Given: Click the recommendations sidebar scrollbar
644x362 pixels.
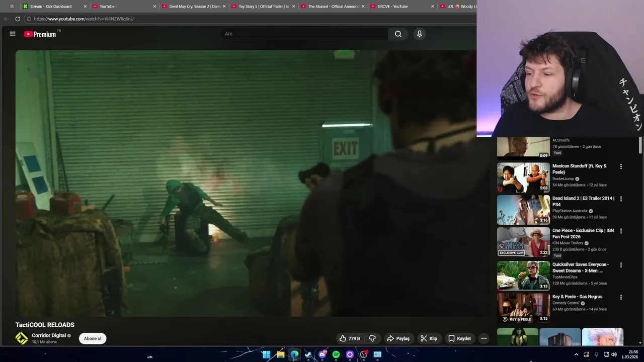Looking at the screenshot, I should 640,145.
